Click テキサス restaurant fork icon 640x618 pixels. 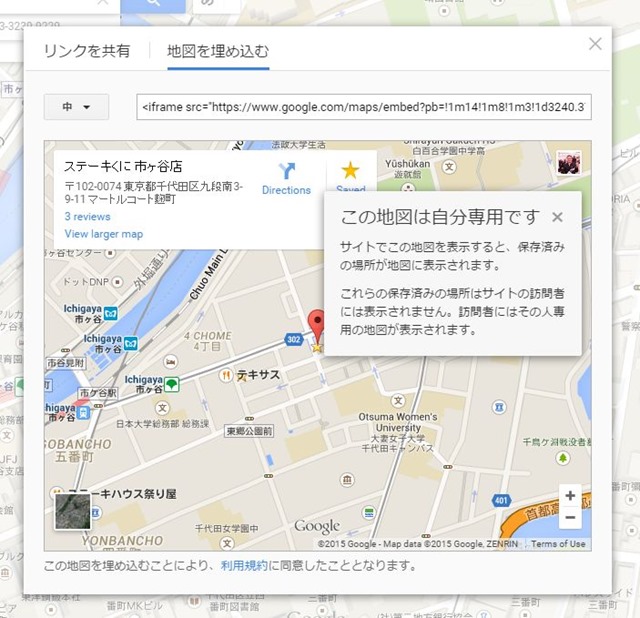point(225,375)
